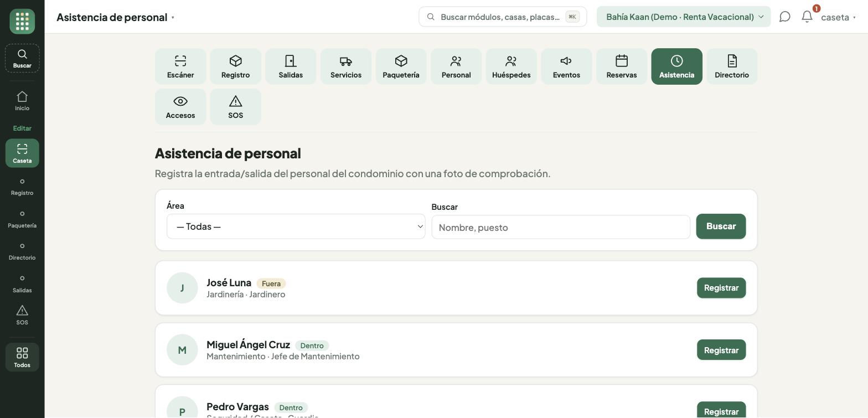
Task: Click Miguel Ángel Cruz's avatar M
Action: [182, 350]
